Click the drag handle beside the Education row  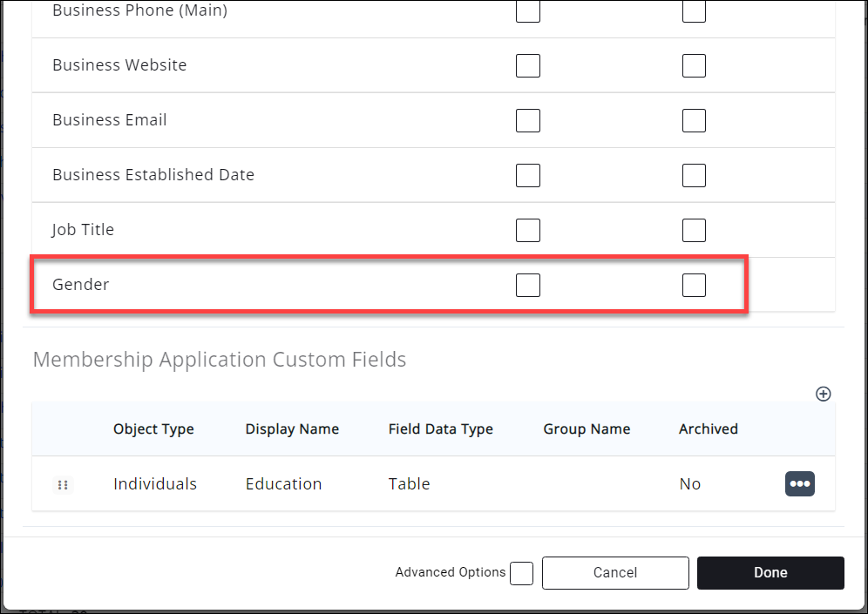tap(63, 484)
